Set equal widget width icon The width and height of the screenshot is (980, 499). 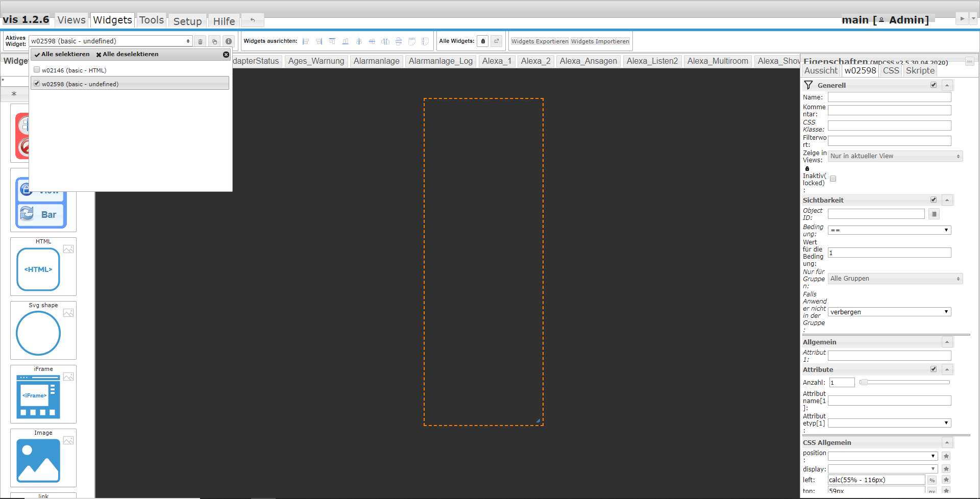point(412,41)
